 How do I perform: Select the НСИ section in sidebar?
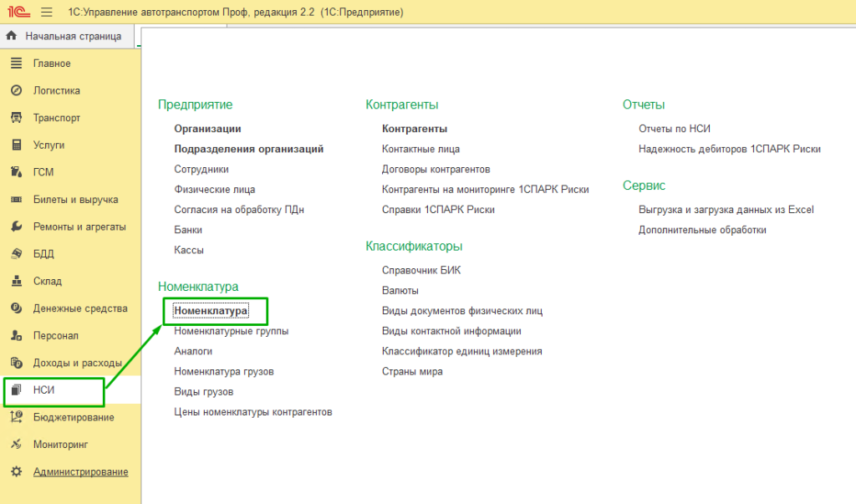coord(44,390)
